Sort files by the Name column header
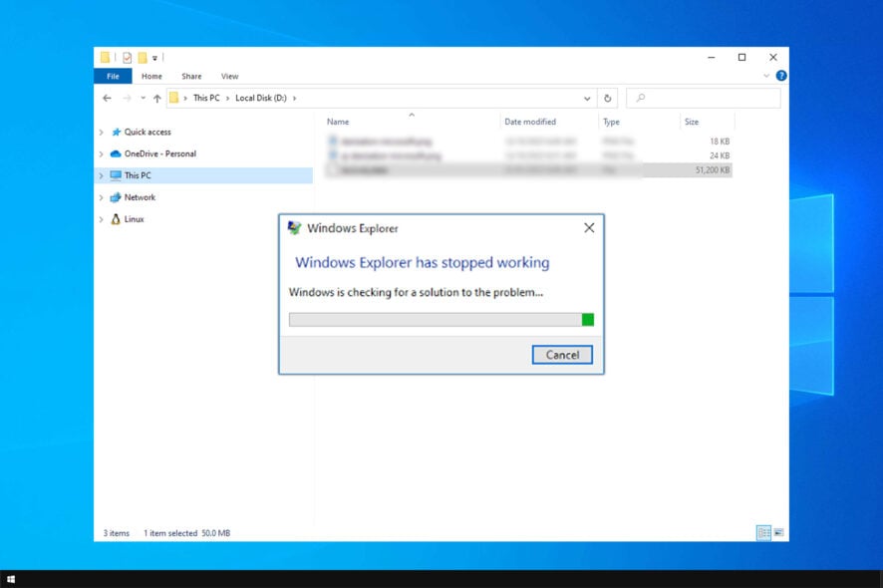 pos(338,121)
